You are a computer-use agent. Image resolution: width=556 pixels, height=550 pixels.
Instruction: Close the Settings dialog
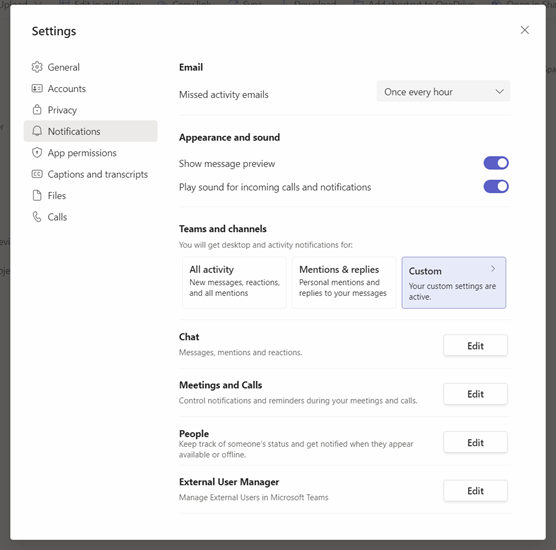pyautogui.click(x=524, y=30)
